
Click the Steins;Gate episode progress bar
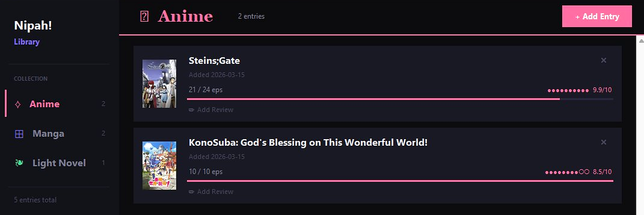pyautogui.click(x=400, y=99)
